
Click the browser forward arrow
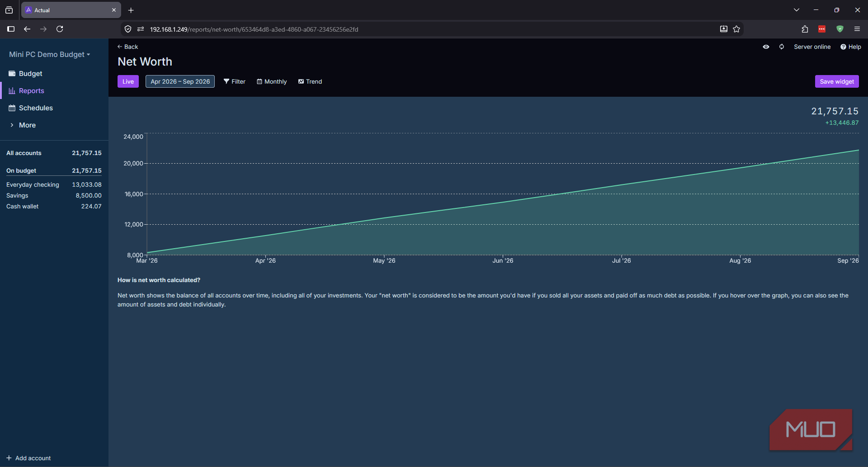tap(43, 29)
